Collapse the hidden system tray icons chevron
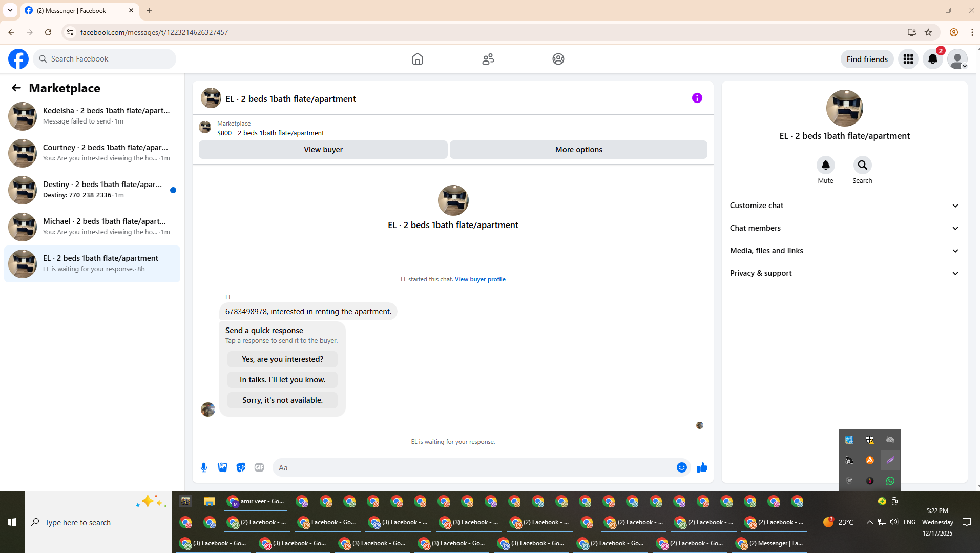 coord(869,522)
